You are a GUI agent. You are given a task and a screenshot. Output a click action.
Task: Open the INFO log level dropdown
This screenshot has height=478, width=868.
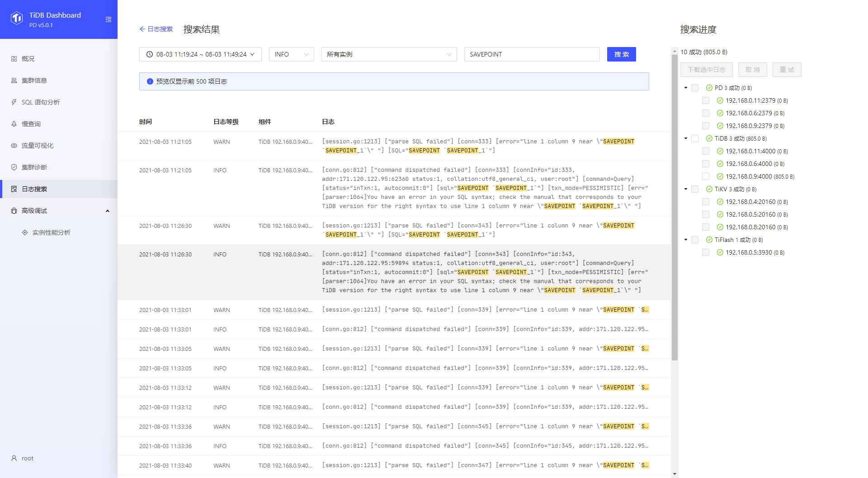tap(292, 54)
